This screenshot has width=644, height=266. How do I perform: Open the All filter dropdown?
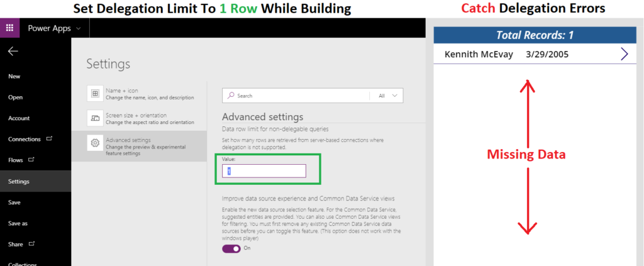[x=387, y=96]
